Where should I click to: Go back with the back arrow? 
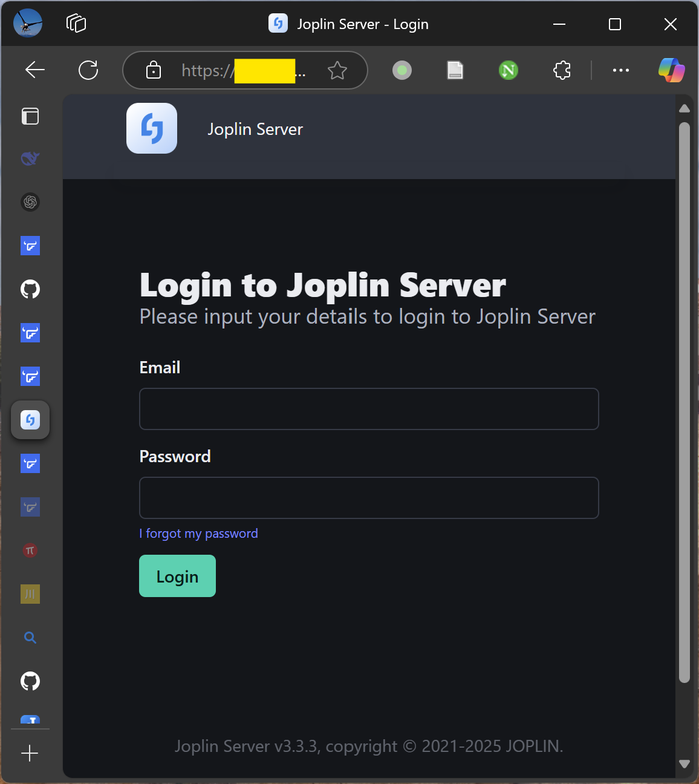pos(35,70)
